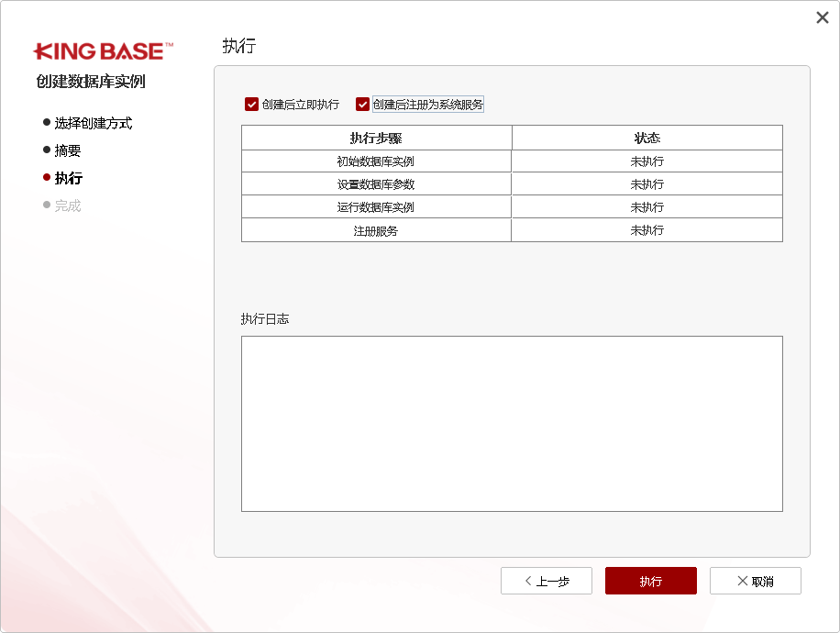The width and height of the screenshot is (840, 633).
Task: Select the 运行数据库实例 row
Action: [x=376, y=207]
